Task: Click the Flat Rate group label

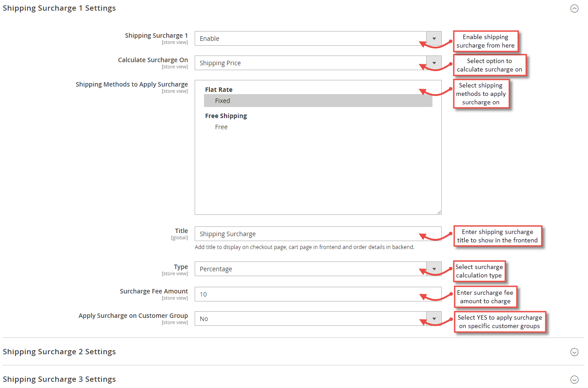Action: pyautogui.click(x=219, y=90)
